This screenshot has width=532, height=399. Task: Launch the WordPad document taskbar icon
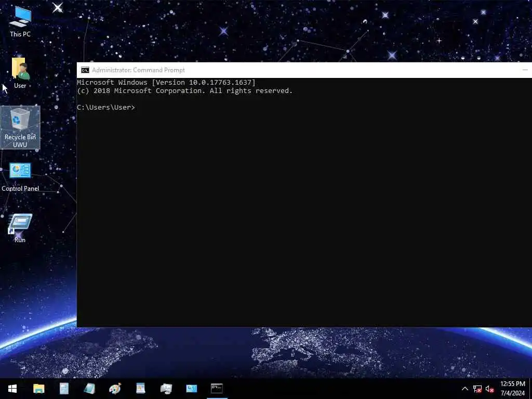coord(140,389)
